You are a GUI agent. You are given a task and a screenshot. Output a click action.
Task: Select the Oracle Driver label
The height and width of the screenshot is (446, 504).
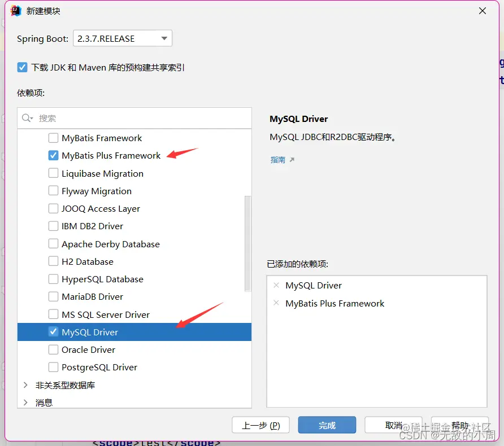pos(88,349)
